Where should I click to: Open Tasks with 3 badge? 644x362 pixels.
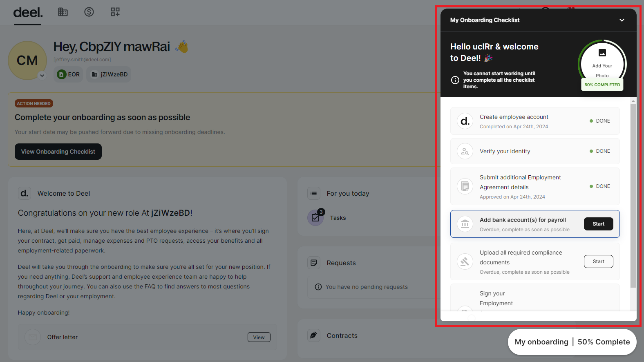click(x=315, y=218)
